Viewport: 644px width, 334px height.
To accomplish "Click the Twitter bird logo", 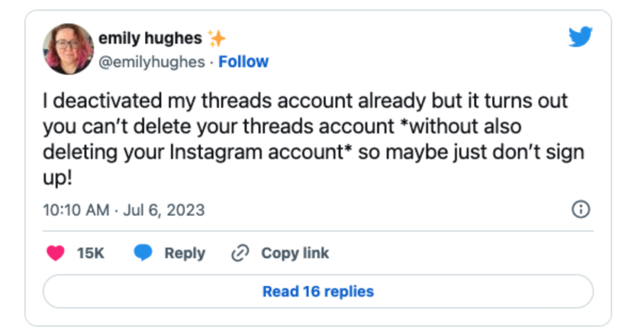I will pos(580,38).
